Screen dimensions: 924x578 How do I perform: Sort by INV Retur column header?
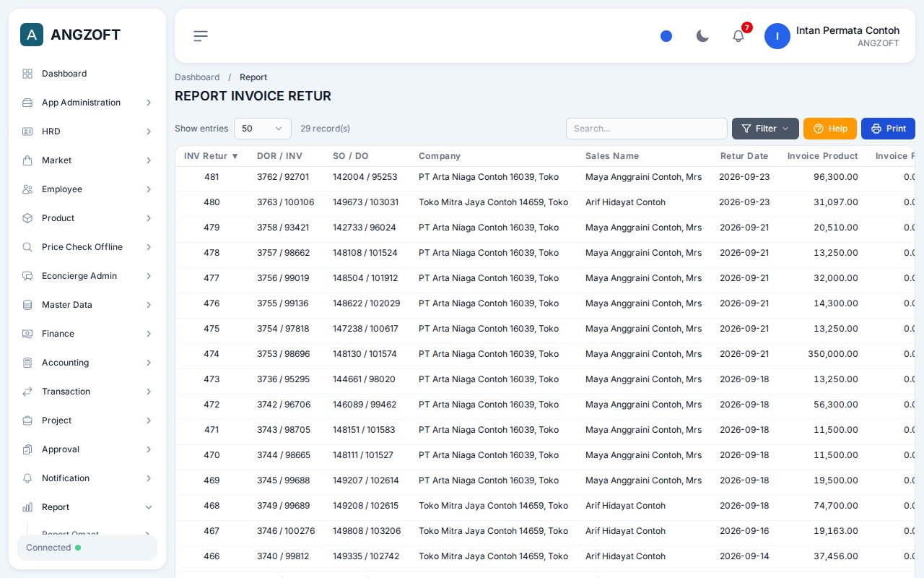(211, 156)
